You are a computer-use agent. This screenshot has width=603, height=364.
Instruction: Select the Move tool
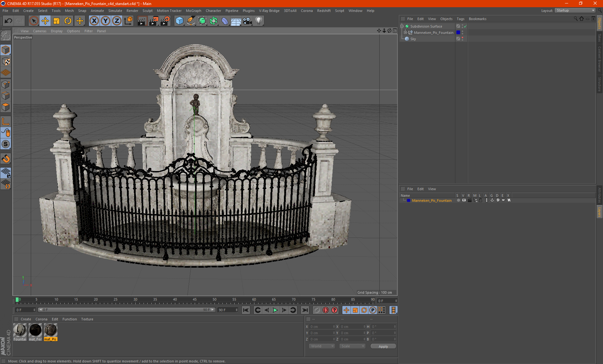coord(45,21)
